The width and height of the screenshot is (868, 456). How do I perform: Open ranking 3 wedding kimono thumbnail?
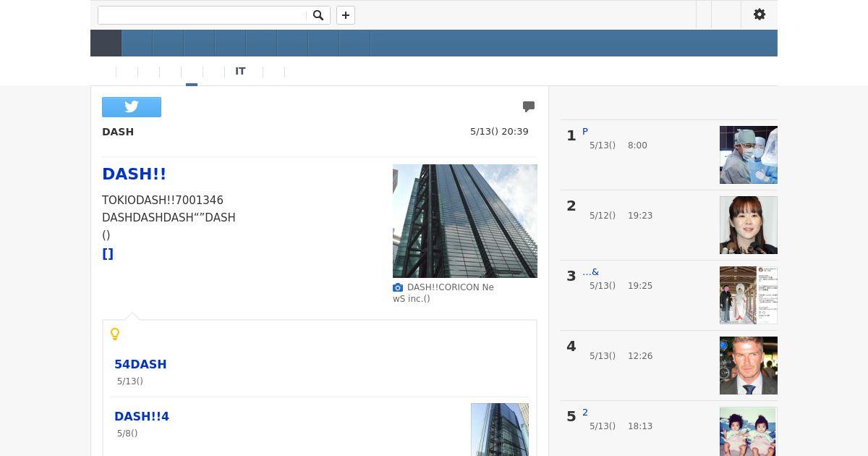coord(749,295)
